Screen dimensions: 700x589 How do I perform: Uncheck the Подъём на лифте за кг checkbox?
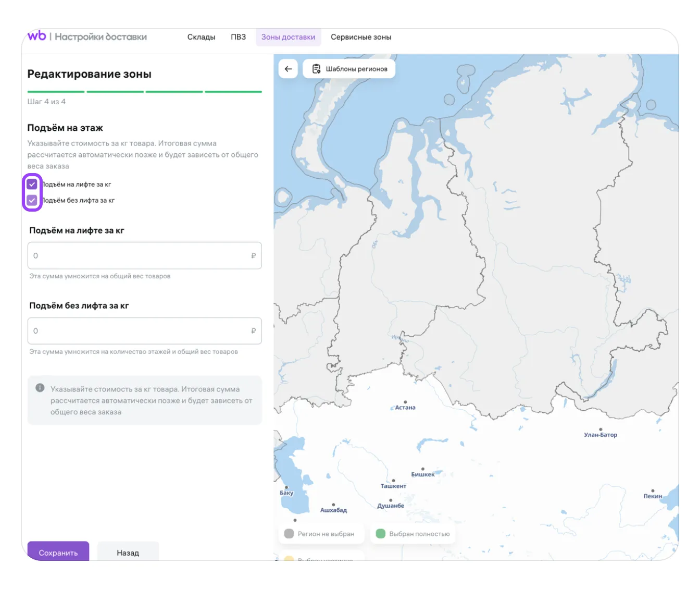click(x=32, y=184)
